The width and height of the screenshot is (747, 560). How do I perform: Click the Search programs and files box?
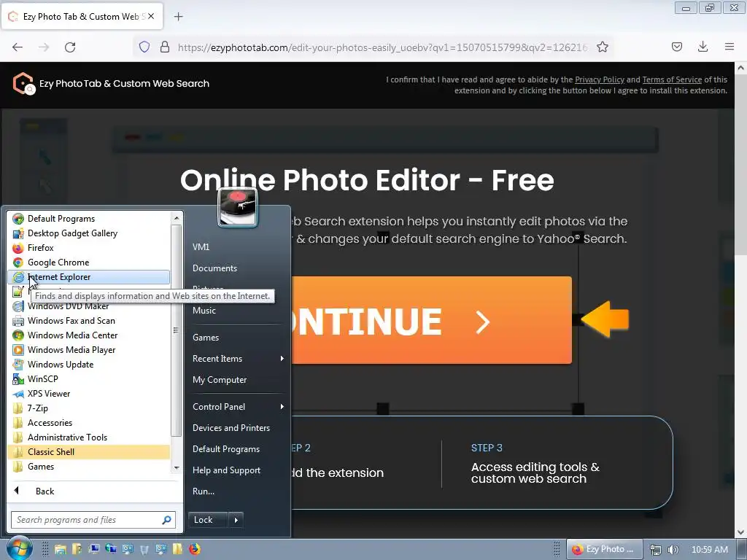(93, 520)
